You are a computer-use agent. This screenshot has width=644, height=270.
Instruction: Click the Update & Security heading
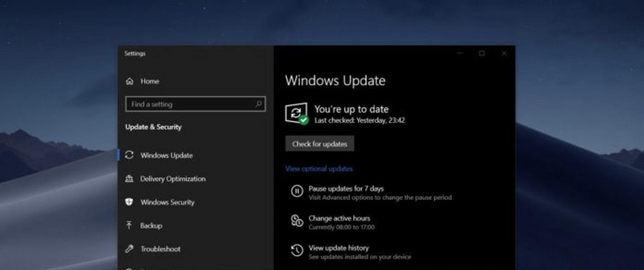153,127
